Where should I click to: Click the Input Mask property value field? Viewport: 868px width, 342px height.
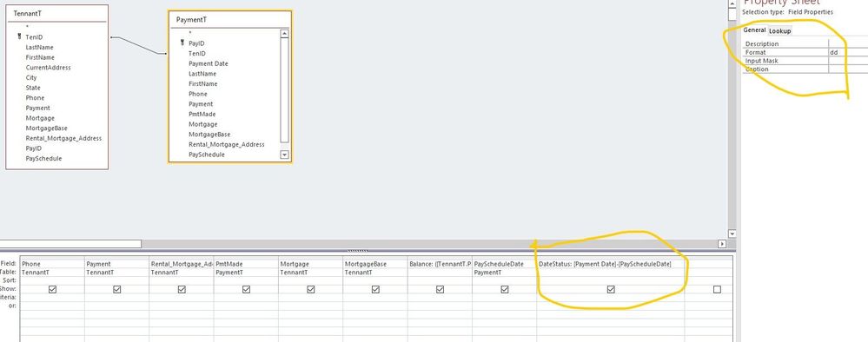coord(848,61)
